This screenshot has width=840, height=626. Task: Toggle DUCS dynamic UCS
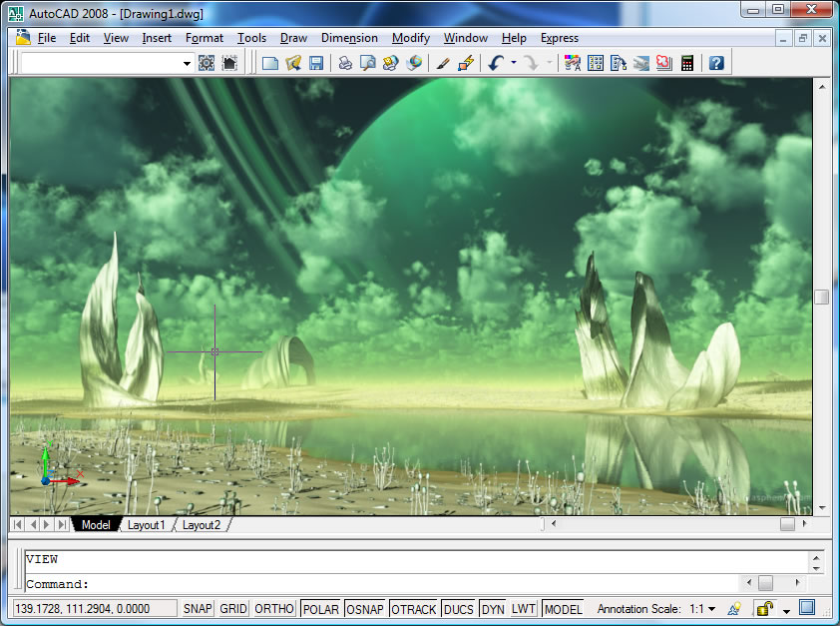459,609
